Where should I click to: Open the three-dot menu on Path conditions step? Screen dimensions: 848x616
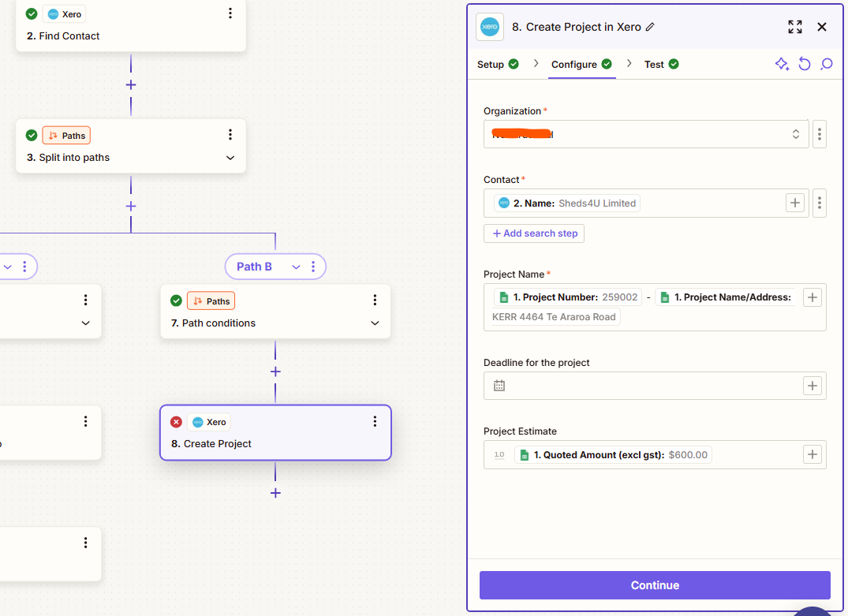click(375, 301)
